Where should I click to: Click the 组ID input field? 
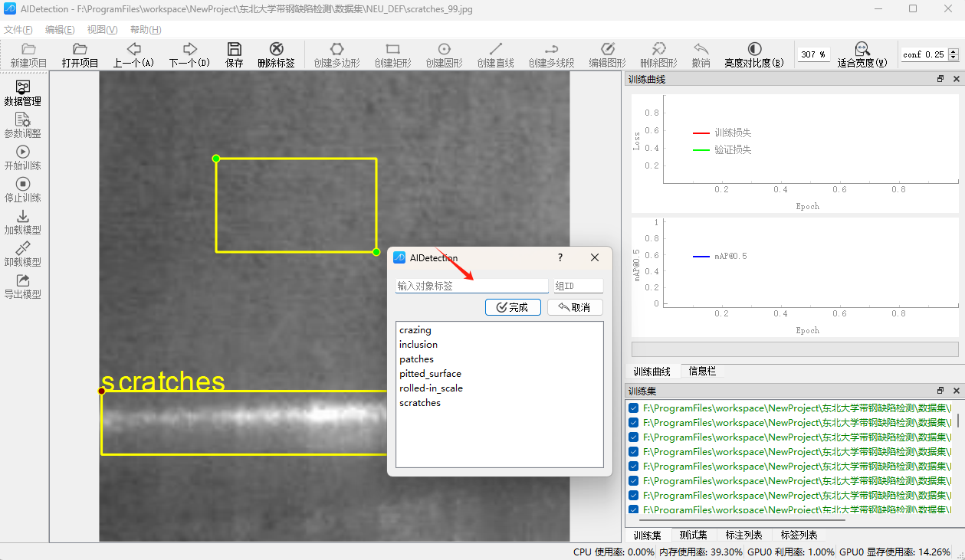coord(579,286)
